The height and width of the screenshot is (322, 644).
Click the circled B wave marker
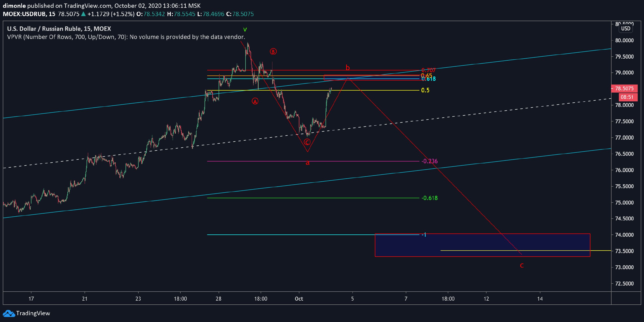[273, 52]
